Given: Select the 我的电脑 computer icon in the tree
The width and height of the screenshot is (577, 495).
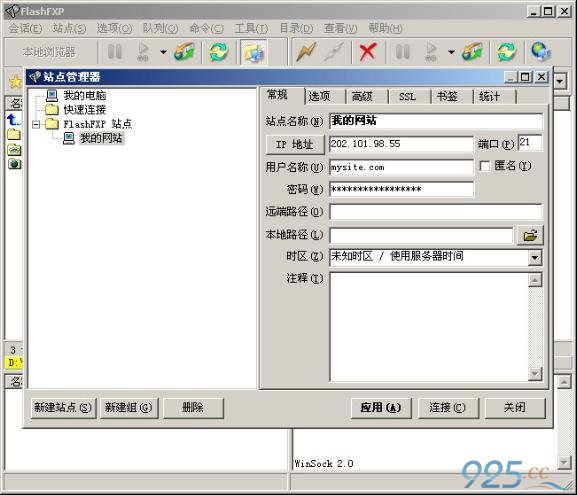Looking at the screenshot, I should click(52, 96).
